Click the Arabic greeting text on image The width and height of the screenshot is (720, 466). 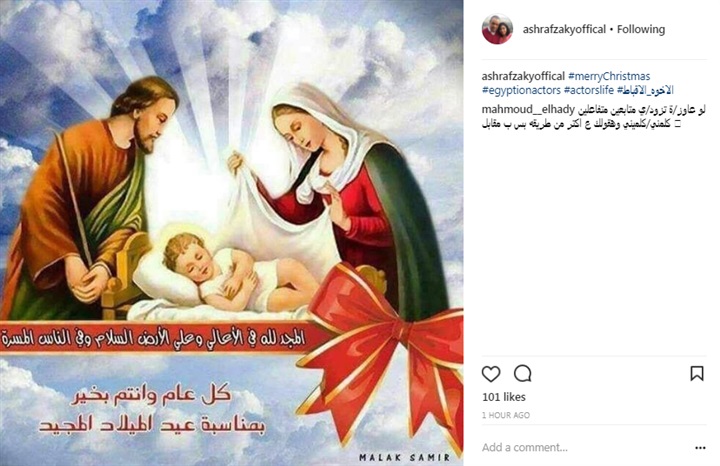(x=152, y=410)
